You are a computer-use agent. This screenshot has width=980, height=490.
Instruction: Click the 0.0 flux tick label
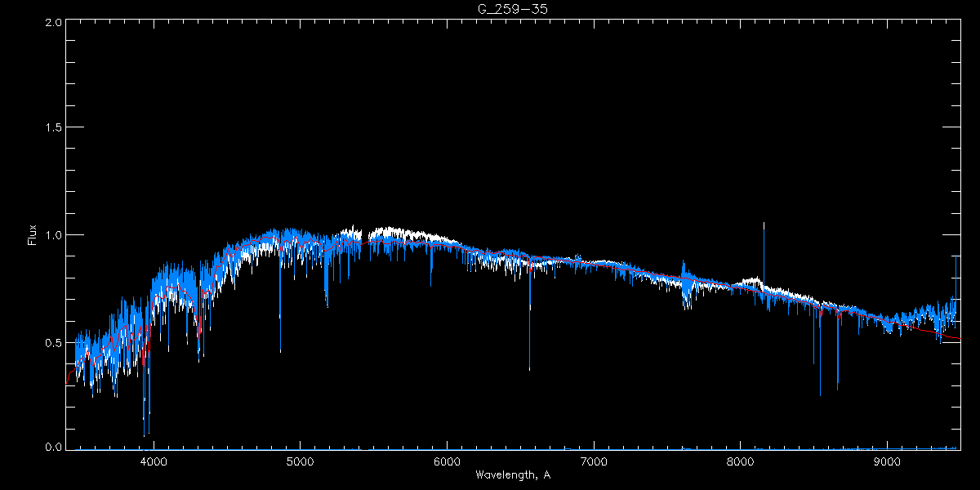point(52,448)
